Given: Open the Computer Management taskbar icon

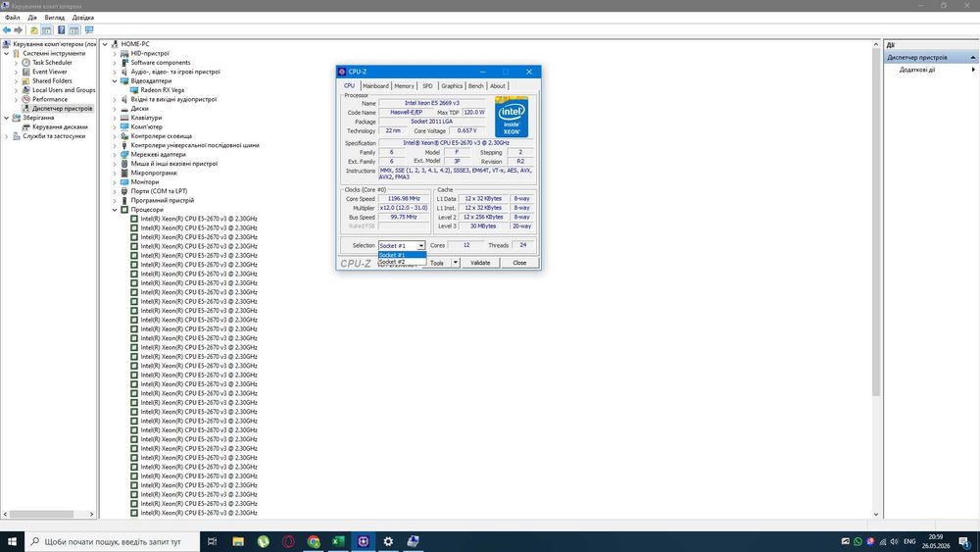Looking at the screenshot, I should coord(414,541).
